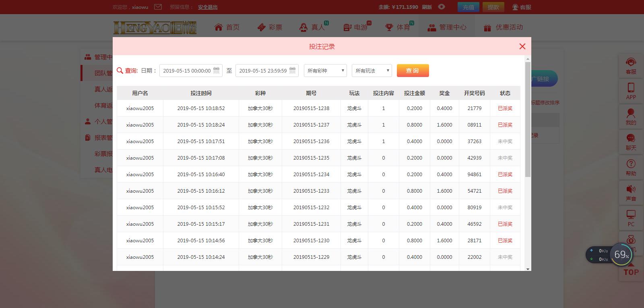Image resolution: width=644 pixels, height=308 pixels.
Task: Click bet time 2019-05-15 10:17:08
Action: [201, 158]
